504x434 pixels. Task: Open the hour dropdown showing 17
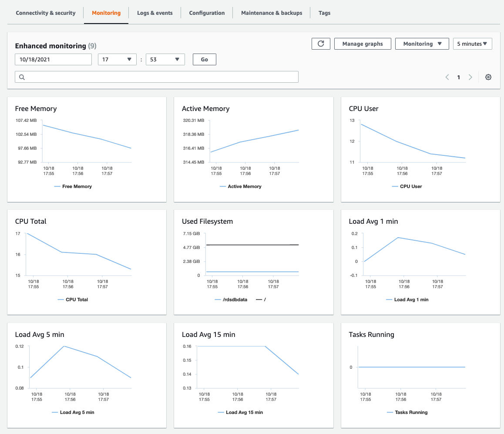coord(117,59)
